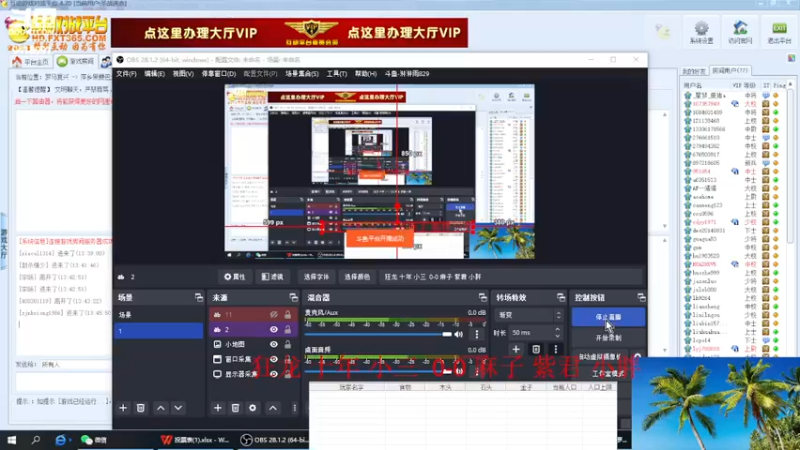Screen dimensions: 800x450
Task: Click the 属性 properties button with gear
Action: 235,277
